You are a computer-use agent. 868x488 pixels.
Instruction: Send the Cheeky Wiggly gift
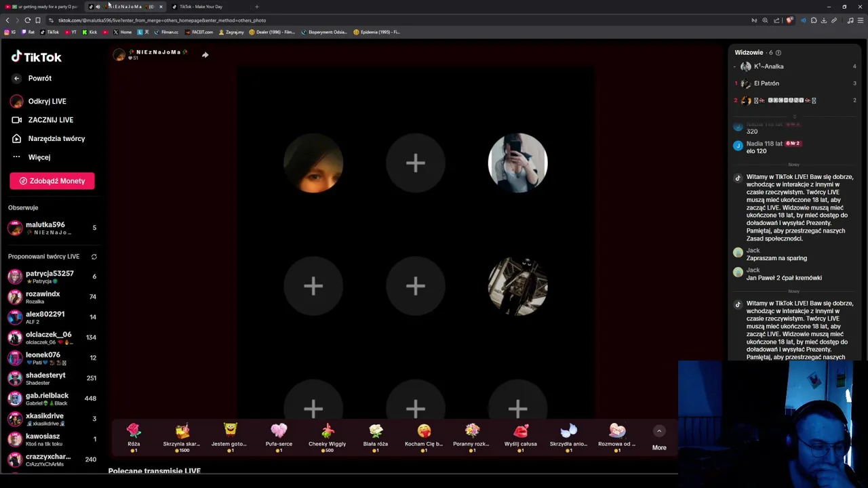328,437
